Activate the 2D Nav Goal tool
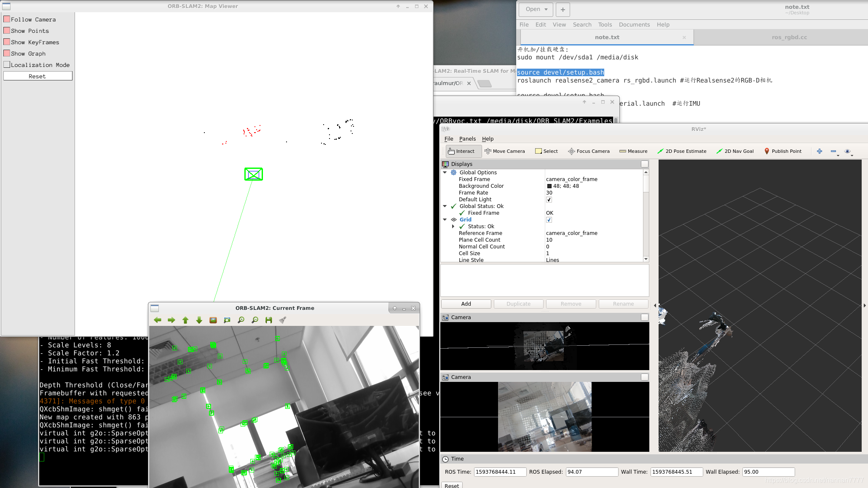 pyautogui.click(x=735, y=151)
